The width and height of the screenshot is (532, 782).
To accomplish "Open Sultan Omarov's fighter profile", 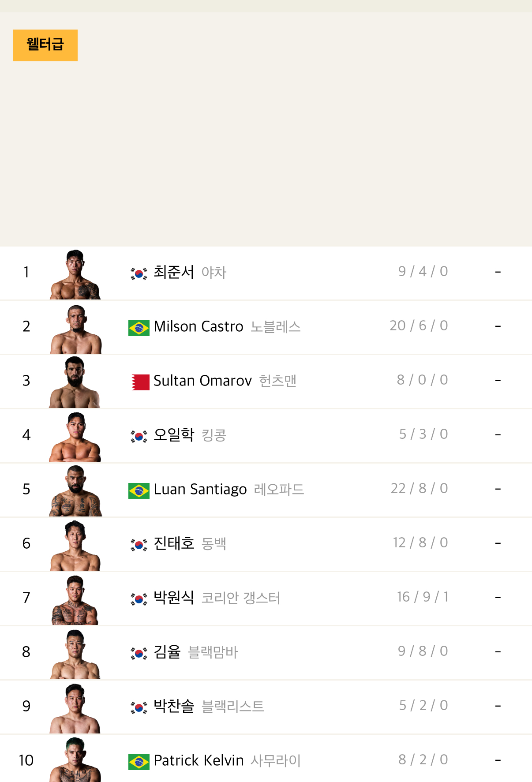I will pos(202,381).
